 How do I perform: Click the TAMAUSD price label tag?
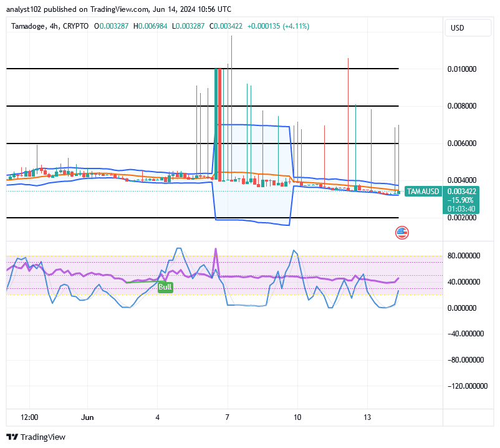(x=423, y=192)
